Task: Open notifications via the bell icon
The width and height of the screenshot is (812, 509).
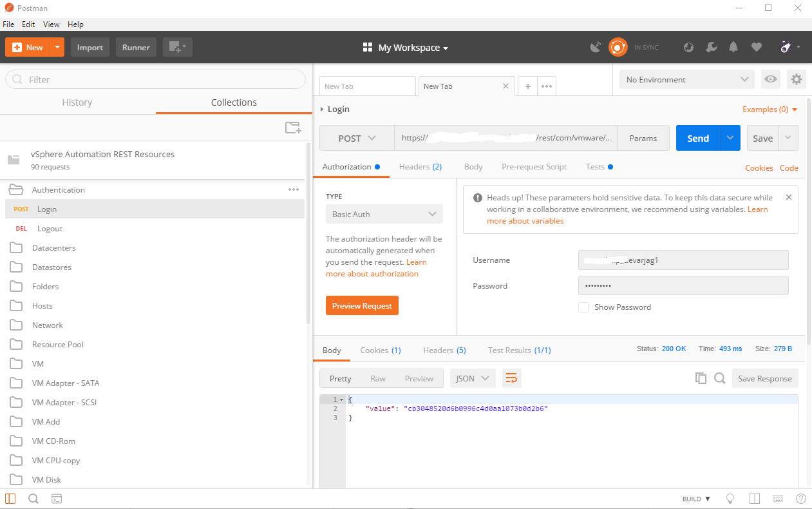Action: pos(733,47)
